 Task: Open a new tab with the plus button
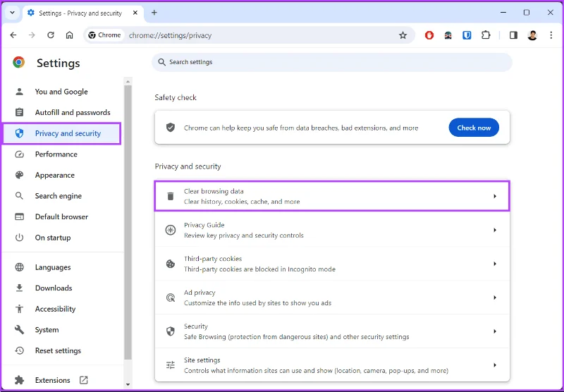click(x=154, y=13)
